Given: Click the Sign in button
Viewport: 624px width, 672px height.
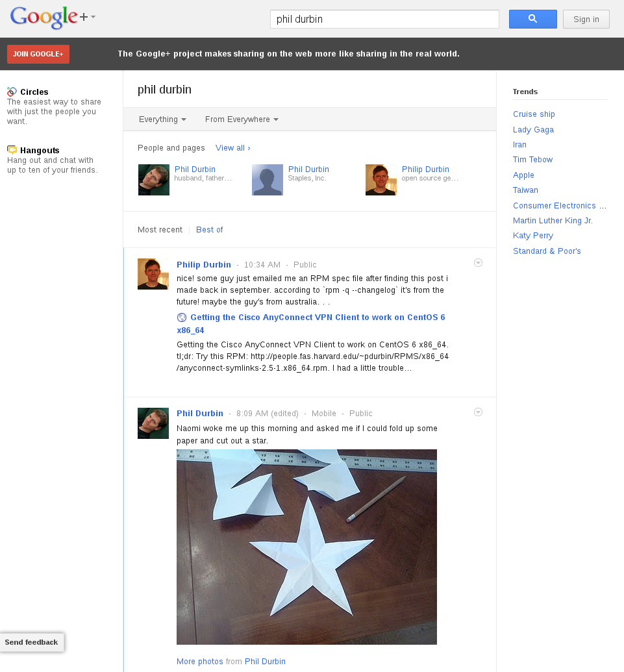Looking at the screenshot, I should [x=586, y=19].
